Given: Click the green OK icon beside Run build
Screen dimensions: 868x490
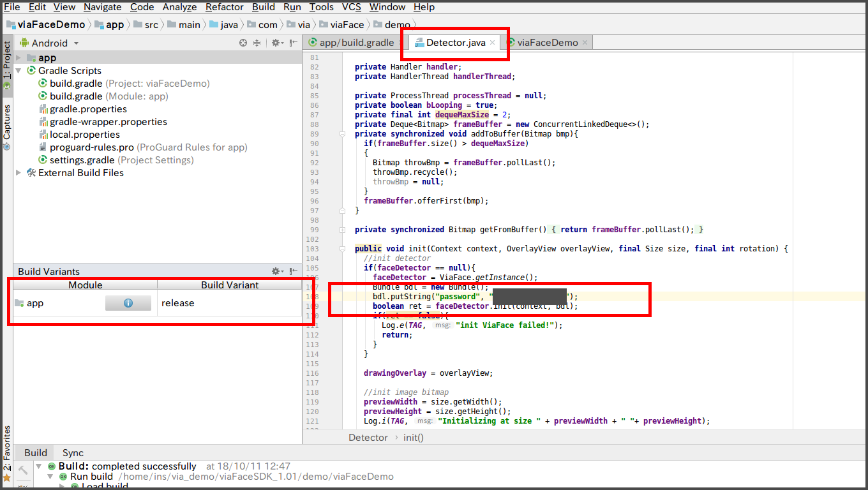Looking at the screenshot, I should point(63,477).
